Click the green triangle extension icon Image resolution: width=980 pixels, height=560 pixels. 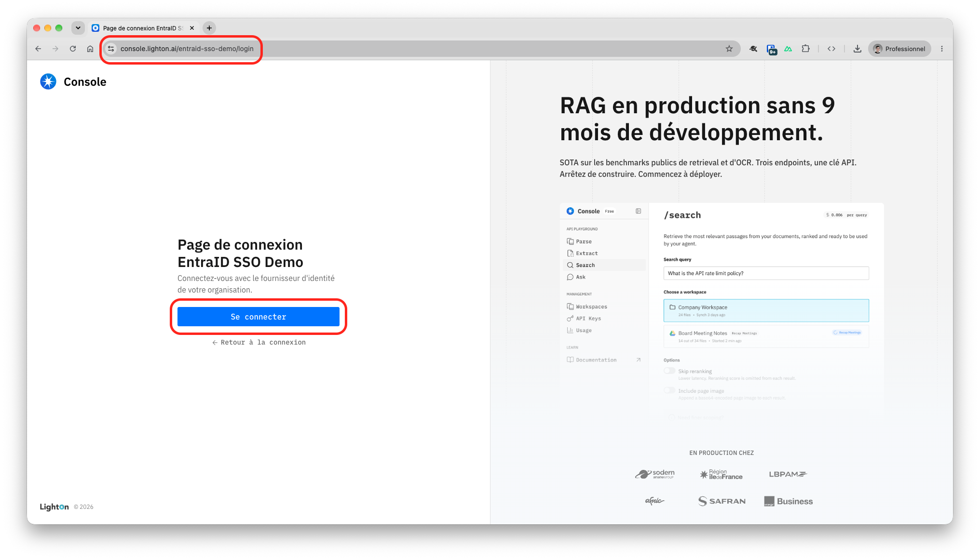788,49
